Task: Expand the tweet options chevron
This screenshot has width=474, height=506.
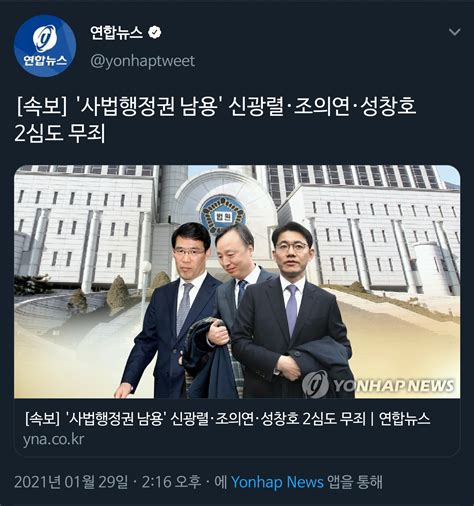Action: point(455,32)
